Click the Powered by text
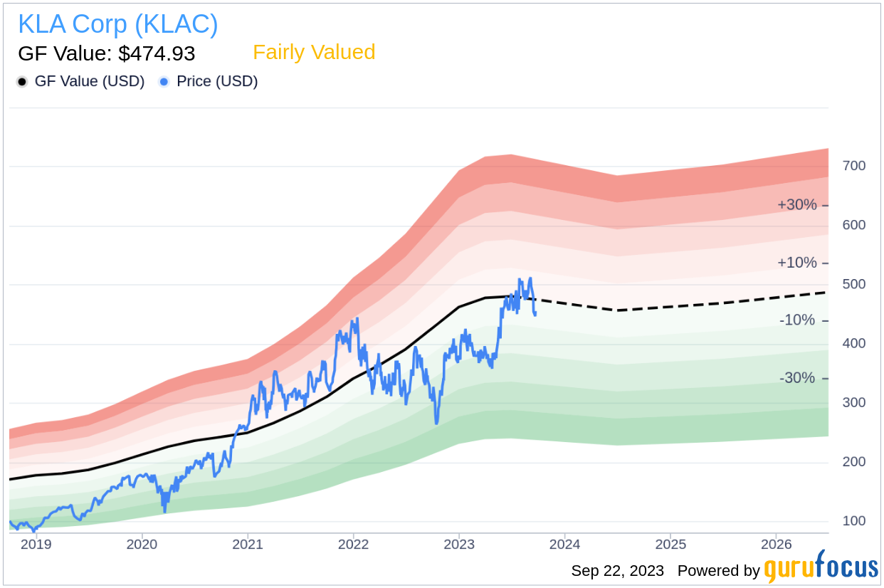This screenshot has height=588, width=884. pos(718,571)
